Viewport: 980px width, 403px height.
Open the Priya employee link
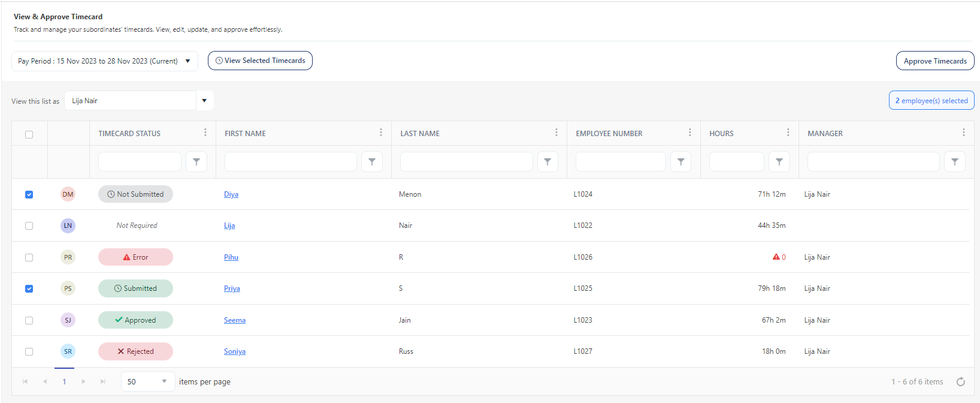[232, 288]
